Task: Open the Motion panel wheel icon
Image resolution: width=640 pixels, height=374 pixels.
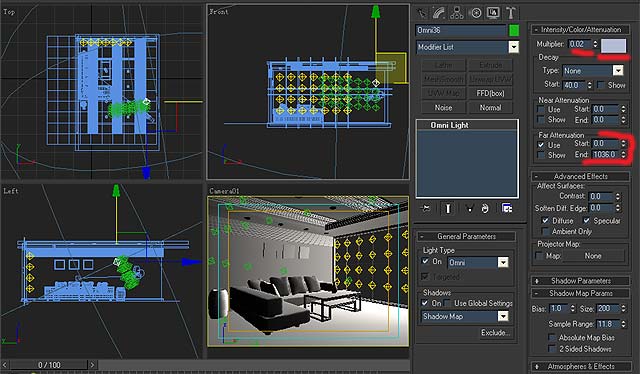Action: [x=476, y=13]
